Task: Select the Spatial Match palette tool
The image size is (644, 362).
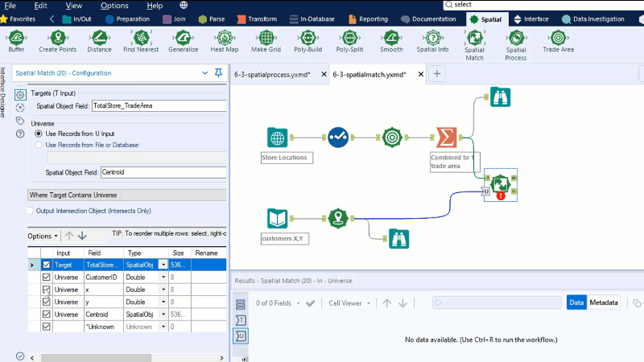Action: click(474, 45)
